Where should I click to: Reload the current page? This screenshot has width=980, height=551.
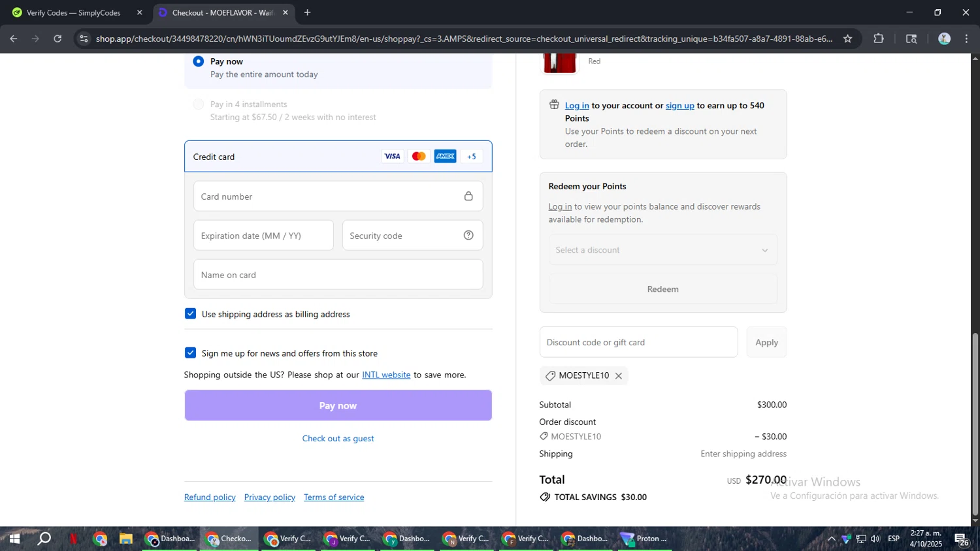pyautogui.click(x=57, y=39)
